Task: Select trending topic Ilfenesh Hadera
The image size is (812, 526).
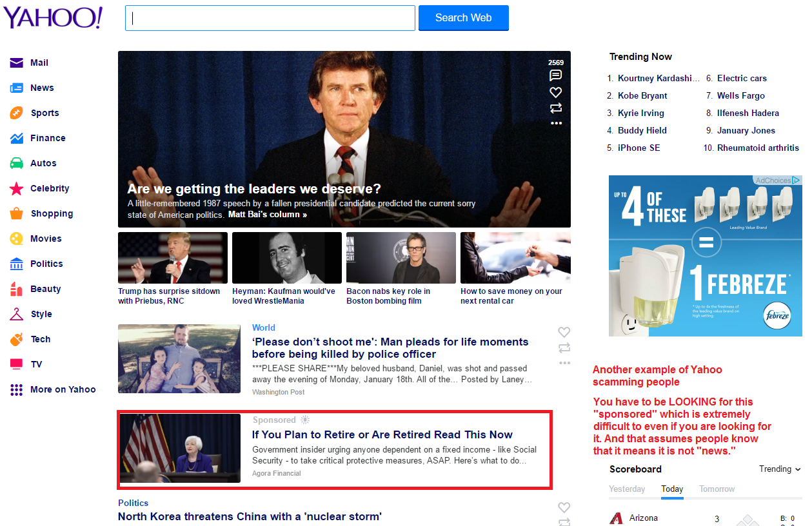Action: point(748,113)
